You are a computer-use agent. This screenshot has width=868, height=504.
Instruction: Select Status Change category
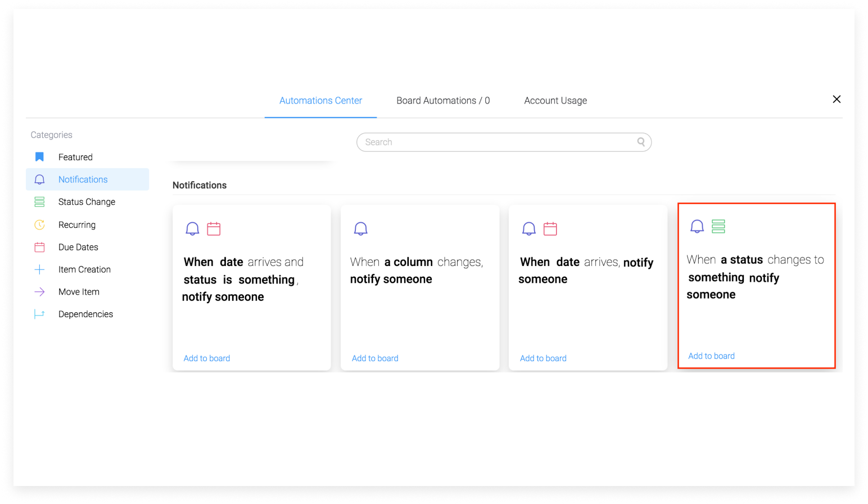(87, 202)
